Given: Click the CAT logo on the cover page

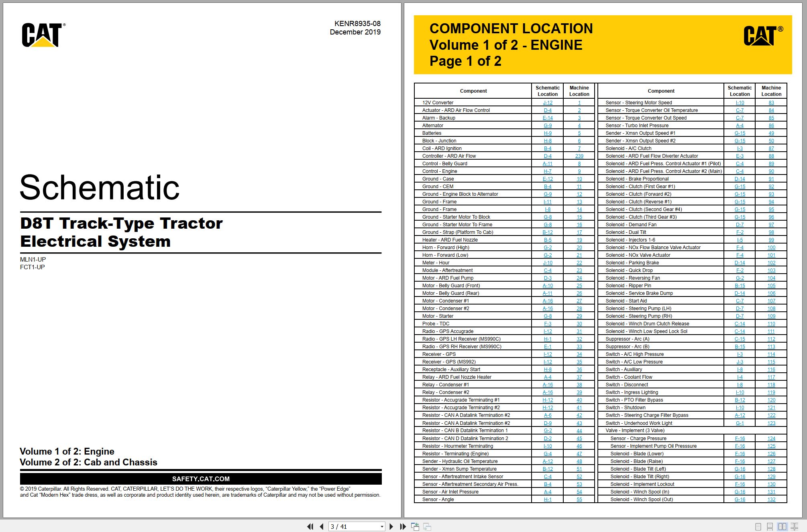Looking at the screenshot, I should click(x=43, y=35).
